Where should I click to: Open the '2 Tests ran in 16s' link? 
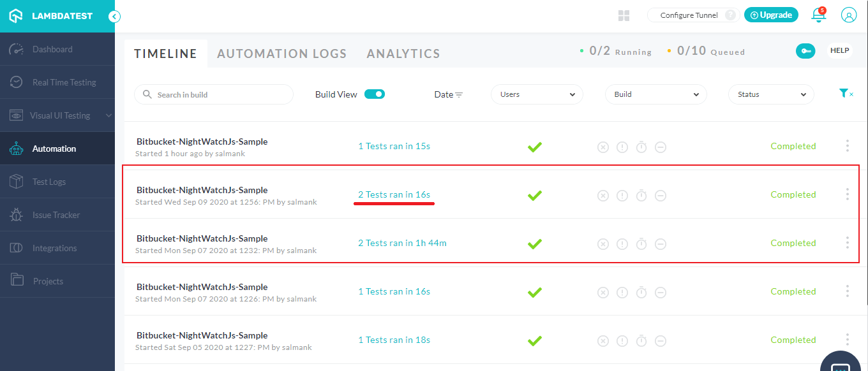coord(394,194)
